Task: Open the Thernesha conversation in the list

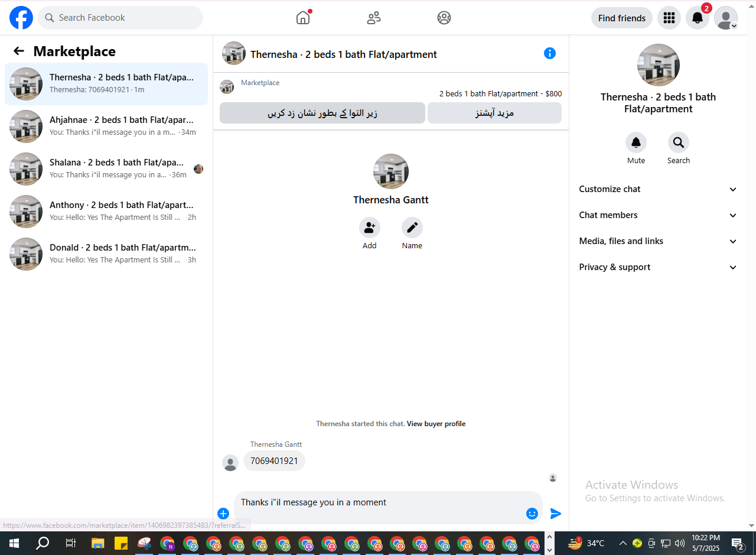Action: [106, 84]
